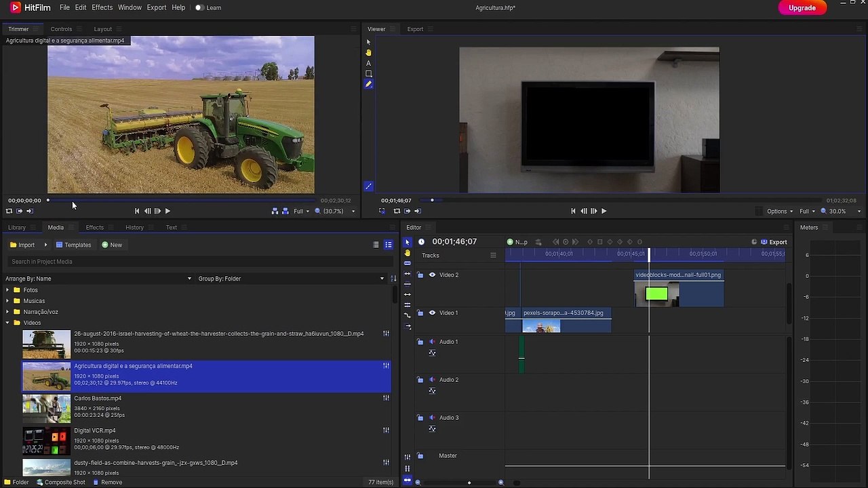Click the second overlay clip icon in Trimmer
Screen dimensions: 868x488
click(285, 211)
